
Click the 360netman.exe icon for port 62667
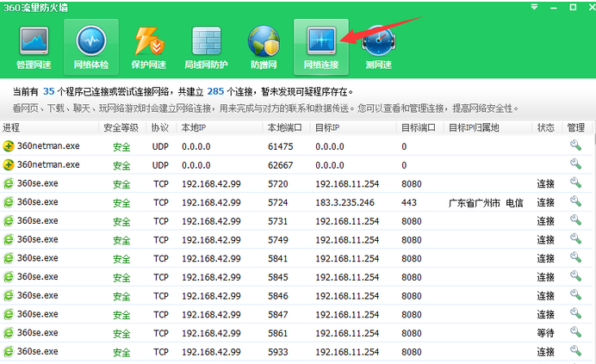click(9, 164)
